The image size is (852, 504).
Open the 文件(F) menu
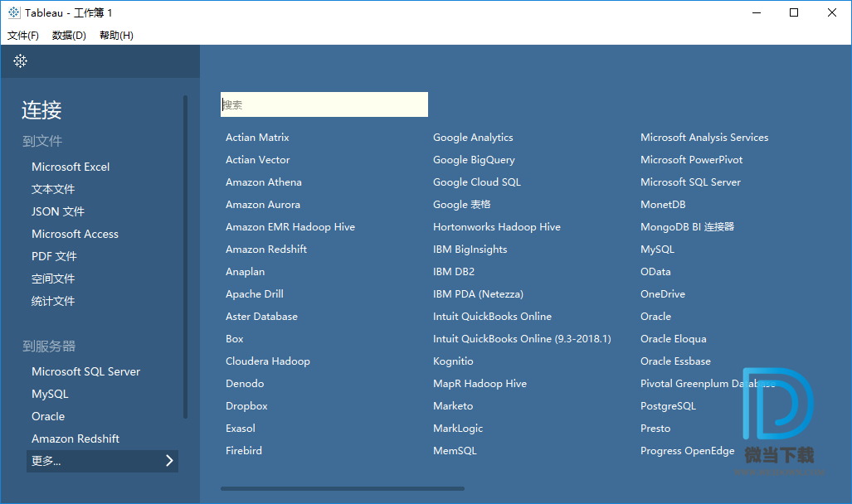tap(23, 36)
